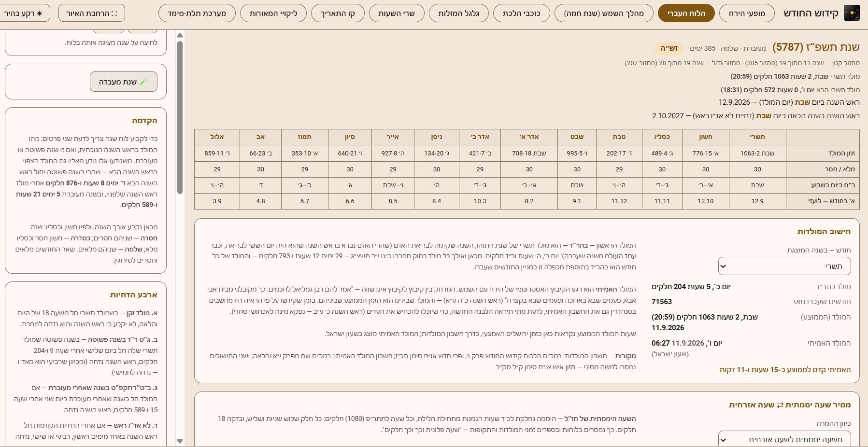
Task: Click the sidebar scrollbar up arrow
Action: (x=180, y=35)
